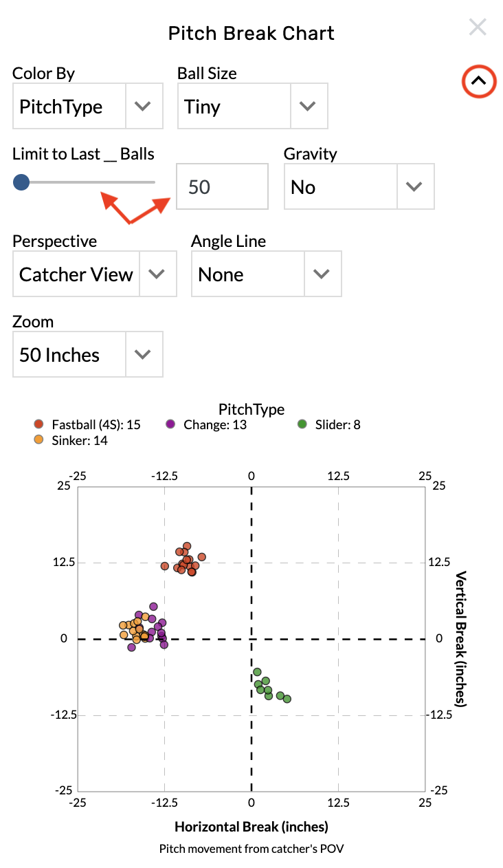The height and width of the screenshot is (868, 503).
Task: Open the Gravity dropdown
Action: coord(359,186)
